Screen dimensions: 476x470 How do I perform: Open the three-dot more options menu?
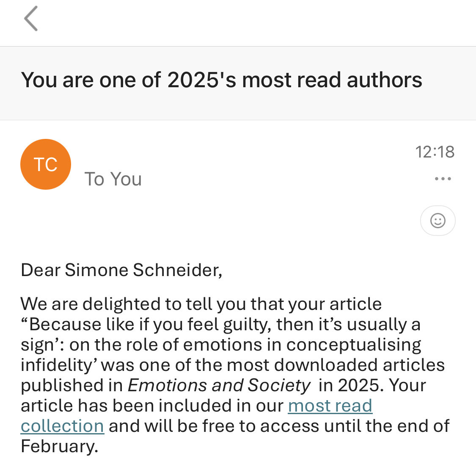(443, 179)
